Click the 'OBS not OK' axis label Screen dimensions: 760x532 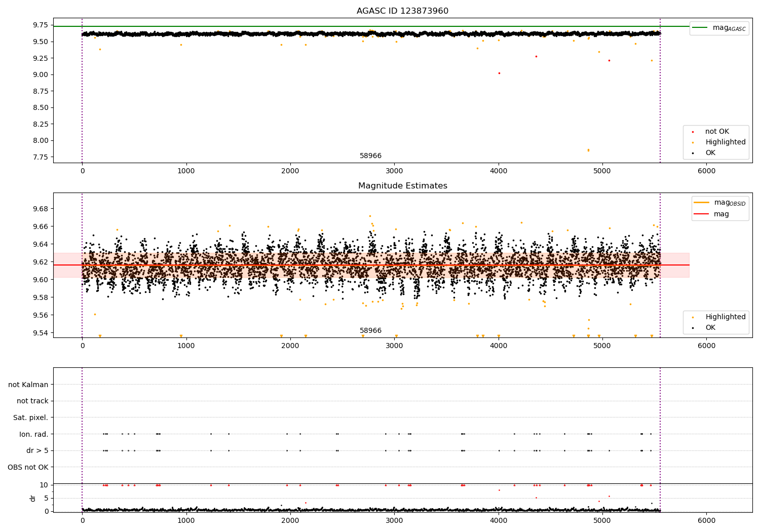pyautogui.click(x=28, y=467)
